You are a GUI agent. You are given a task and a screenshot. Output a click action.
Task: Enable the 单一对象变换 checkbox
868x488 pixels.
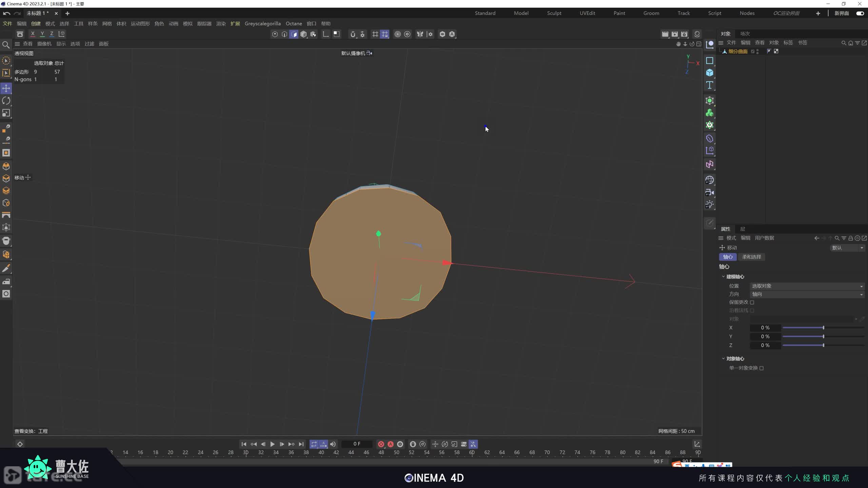click(762, 368)
